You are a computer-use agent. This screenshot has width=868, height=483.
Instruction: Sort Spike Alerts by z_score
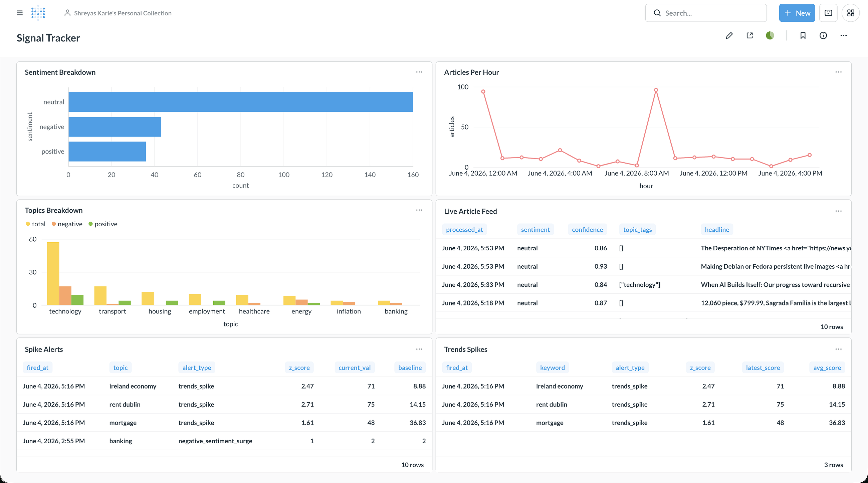(x=299, y=368)
